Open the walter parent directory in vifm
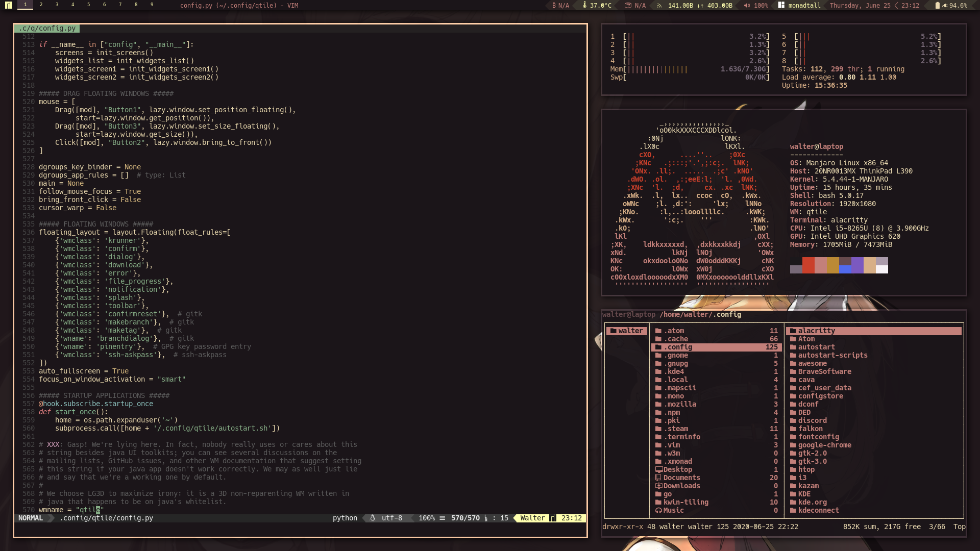Image resolution: width=980 pixels, height=551 pixels. pyautogui.click(x=627, y=331)
